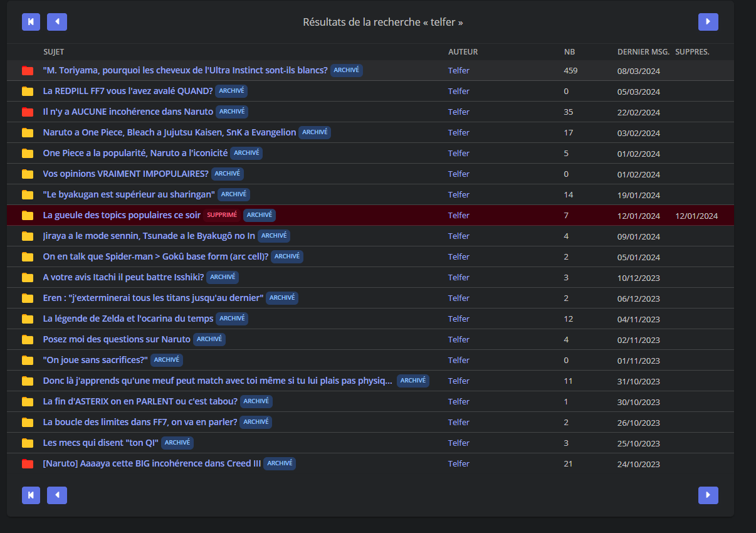Click the SUJET column header
The height and width of the screenshot is (533, 756).
click(x=53, y=52)
